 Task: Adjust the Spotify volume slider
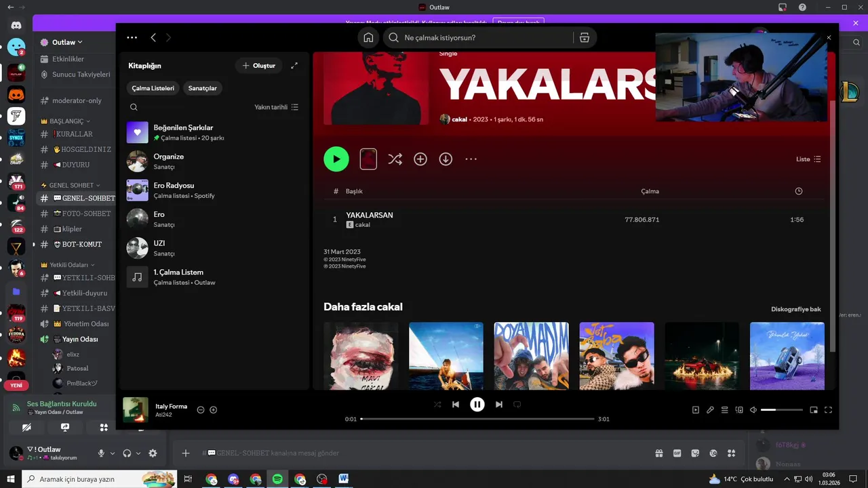point(782,410)
